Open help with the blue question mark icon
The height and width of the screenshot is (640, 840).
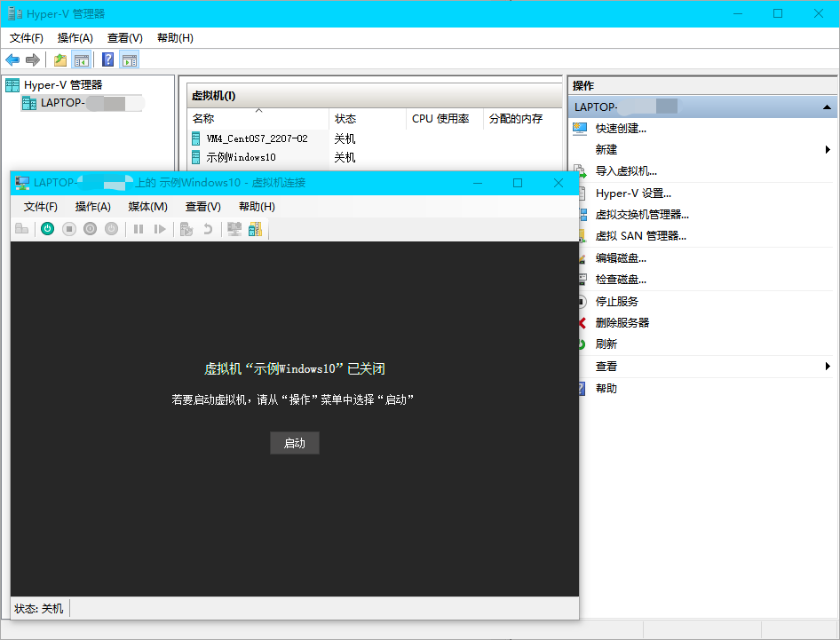click(107, 59)
